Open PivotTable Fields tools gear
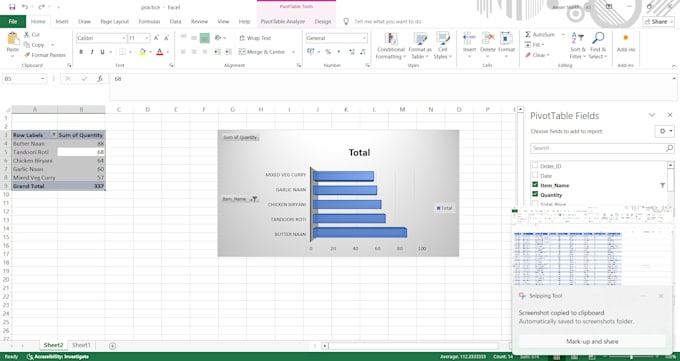This screenshot has width=680, height=361. [664, 131]
